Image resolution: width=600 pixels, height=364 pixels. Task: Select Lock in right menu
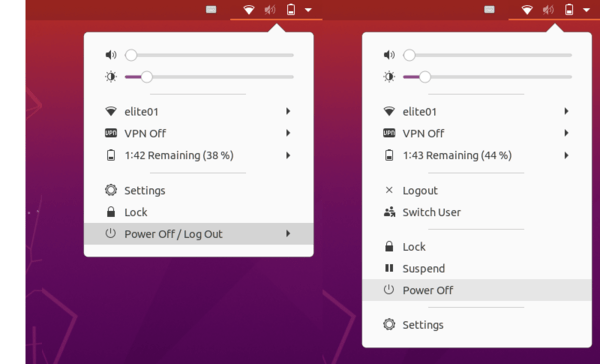[477, 246]
